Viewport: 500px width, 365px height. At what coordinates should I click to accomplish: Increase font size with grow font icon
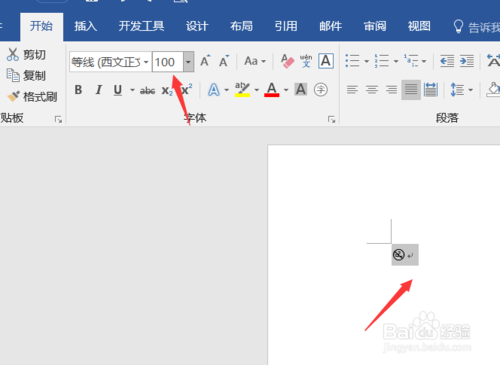coord(205,61)
